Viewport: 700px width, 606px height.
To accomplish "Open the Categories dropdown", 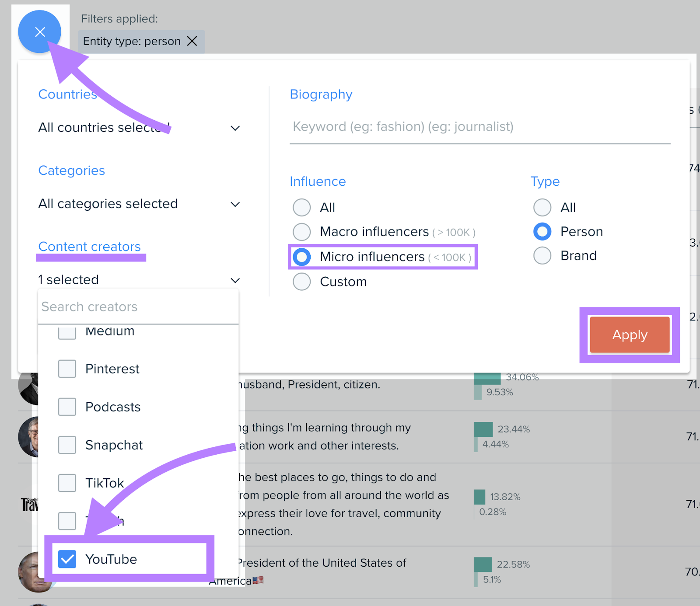I will point(235,204).
